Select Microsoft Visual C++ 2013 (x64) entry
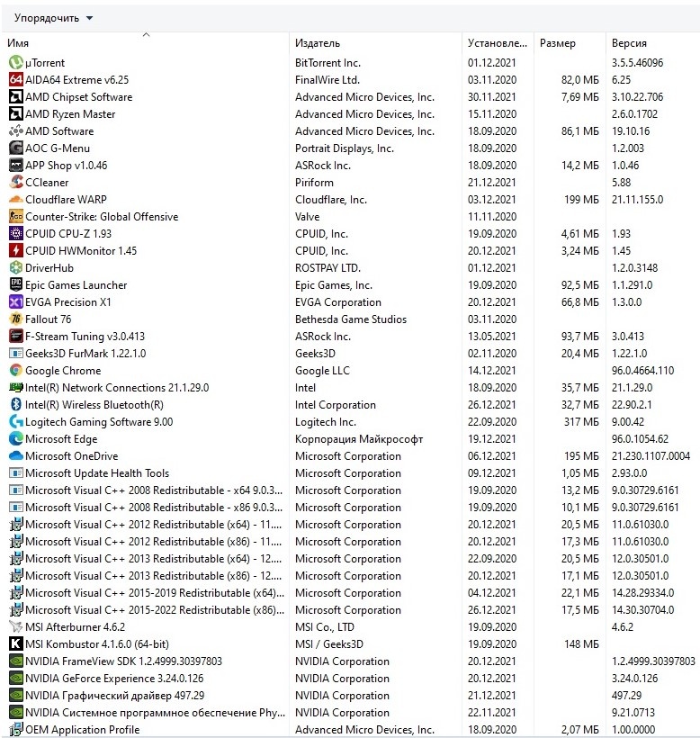The width and height of the screenshot is (700, 738). [351, 559]
